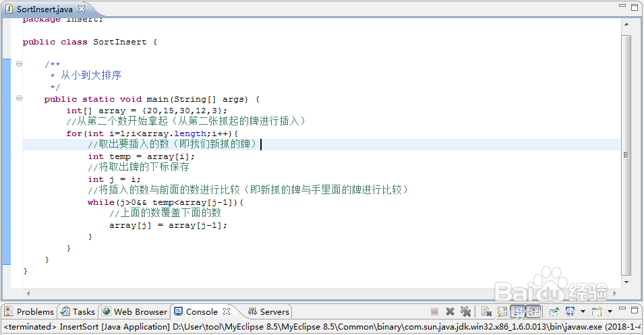Image resolution: width=644 pixels, height=335 pixels.
Task: Switch to the Web Browser tab
Action: tap(135, 311)
